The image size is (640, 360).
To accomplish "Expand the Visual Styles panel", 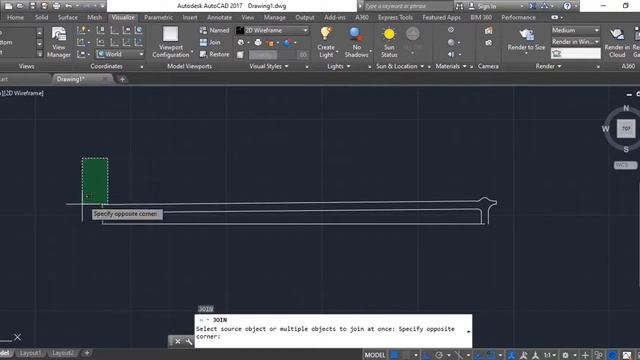I will pos(269,66).
